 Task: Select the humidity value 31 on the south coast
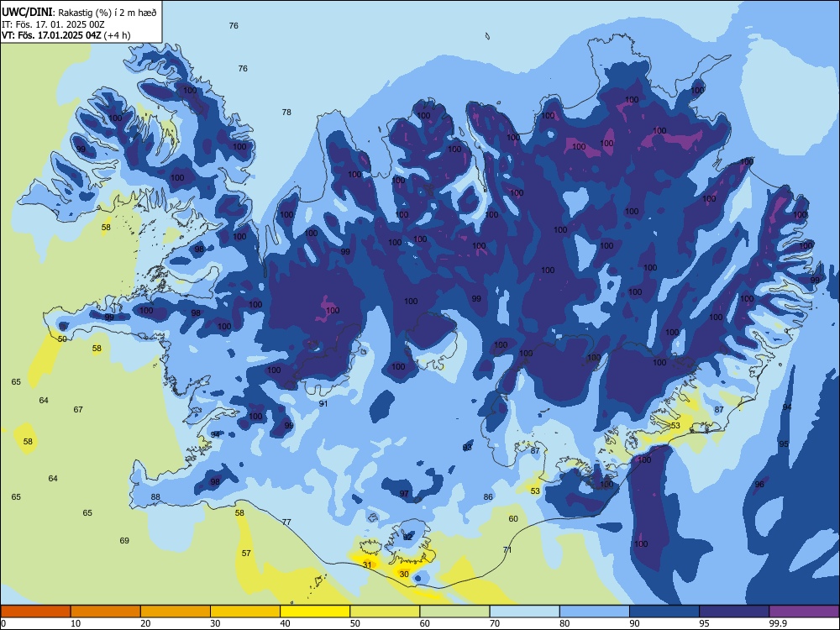point(367,564)
